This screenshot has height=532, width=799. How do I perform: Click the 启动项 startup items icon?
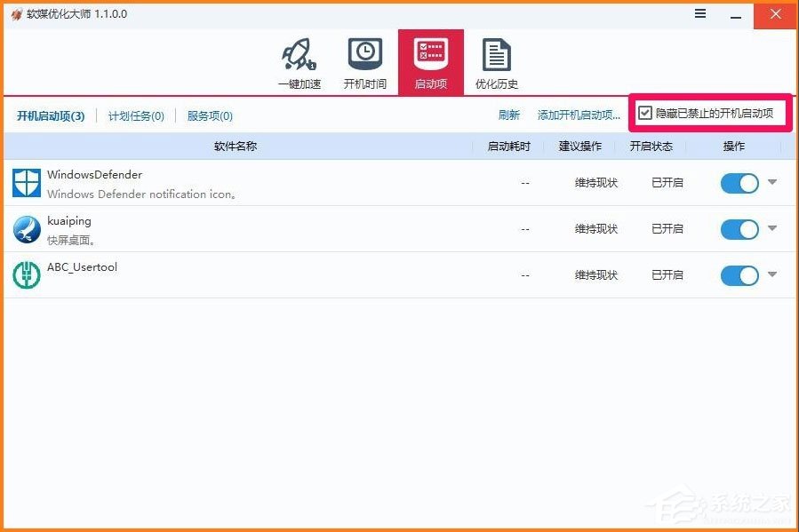[431, 53]
